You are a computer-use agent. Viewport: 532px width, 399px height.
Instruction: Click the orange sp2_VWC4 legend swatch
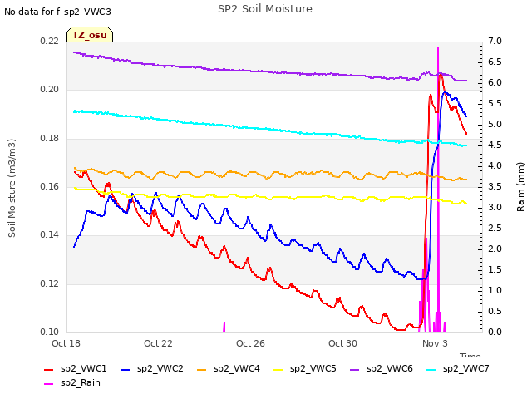[x=201, y=370]
